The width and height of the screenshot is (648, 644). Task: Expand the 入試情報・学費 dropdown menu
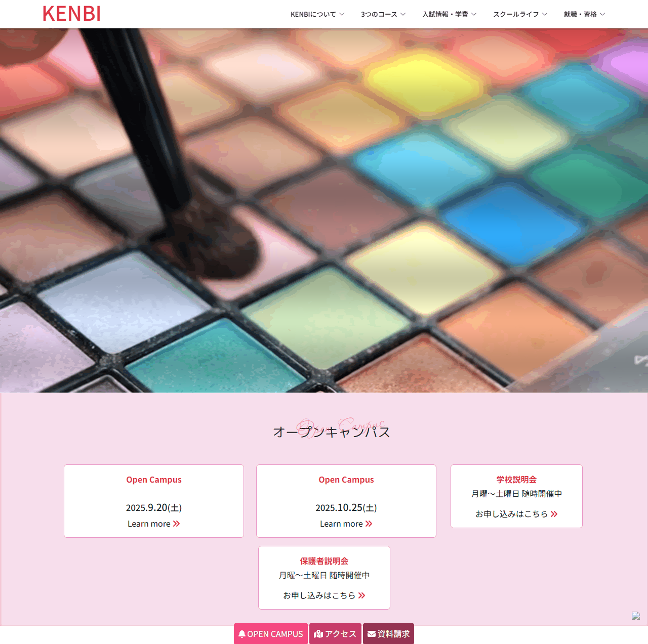click(x=450, y=14)
